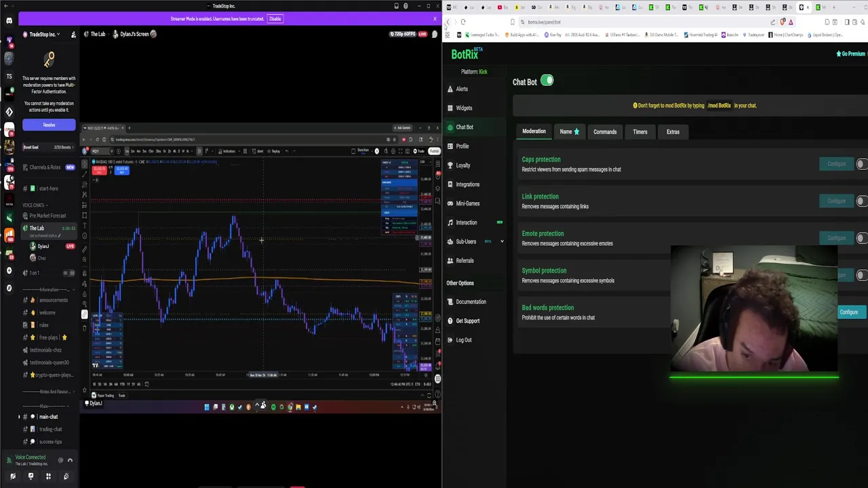This screenshot has width=868, height=488.
Task: Open Alerts in the BotRix sidebar
Action: coord(461,89)
